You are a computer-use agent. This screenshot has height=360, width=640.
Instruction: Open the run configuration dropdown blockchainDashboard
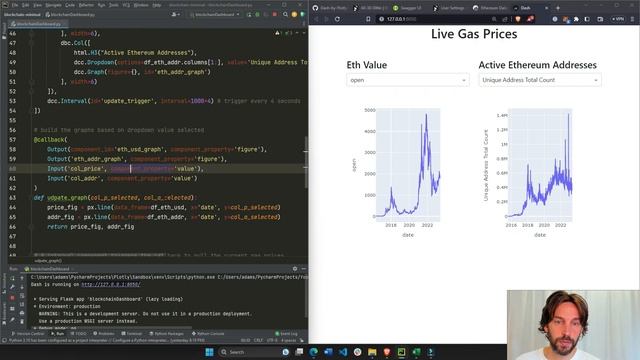[215, 15]
